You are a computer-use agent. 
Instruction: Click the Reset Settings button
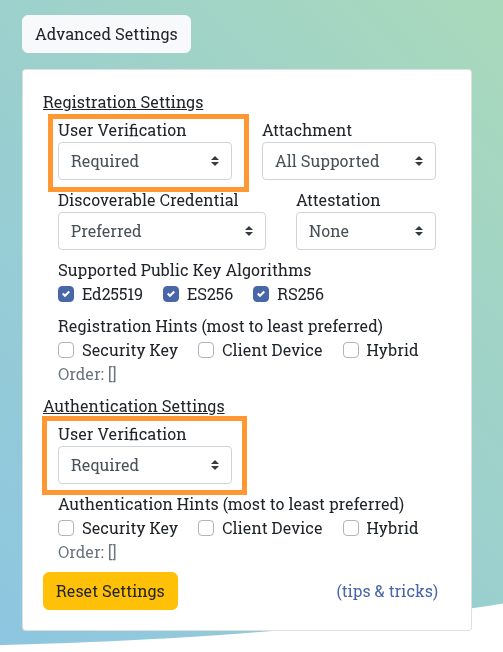click(x=111, y=591)
